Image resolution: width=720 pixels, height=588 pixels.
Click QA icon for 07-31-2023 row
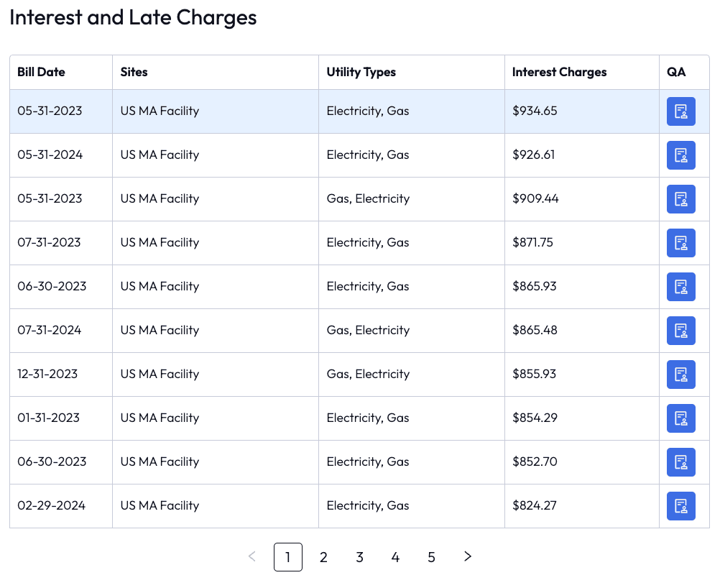click(x=681, y=242)
